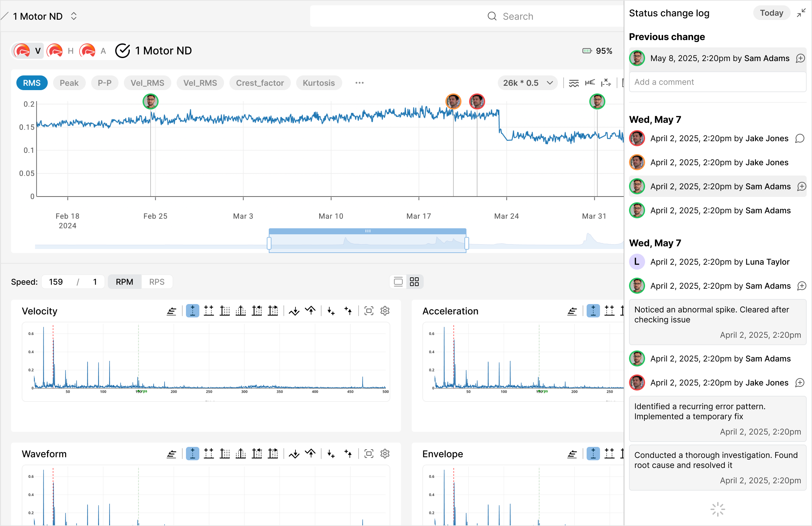Select the Crest_factor metric tab
Screen dimensions: 812x526
click(x=260, y=83)
